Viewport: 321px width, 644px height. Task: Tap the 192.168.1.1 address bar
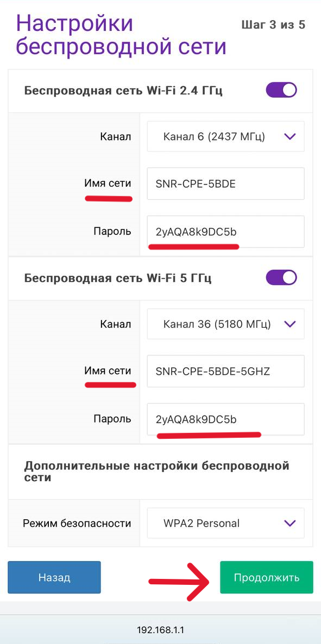click(x=160, y=630)
